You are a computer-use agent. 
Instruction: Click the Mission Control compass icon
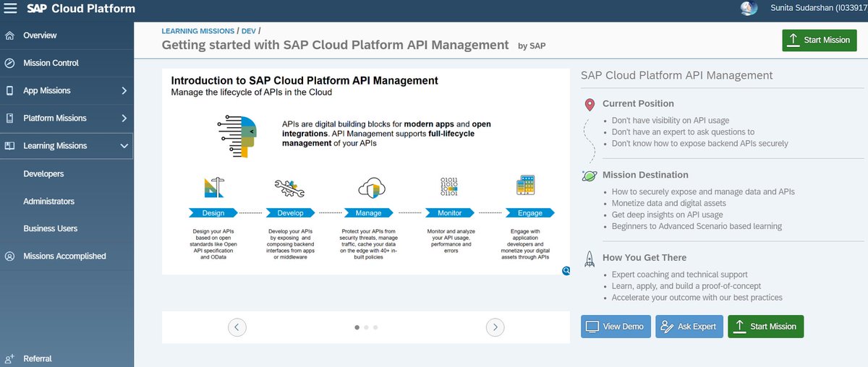9,63
